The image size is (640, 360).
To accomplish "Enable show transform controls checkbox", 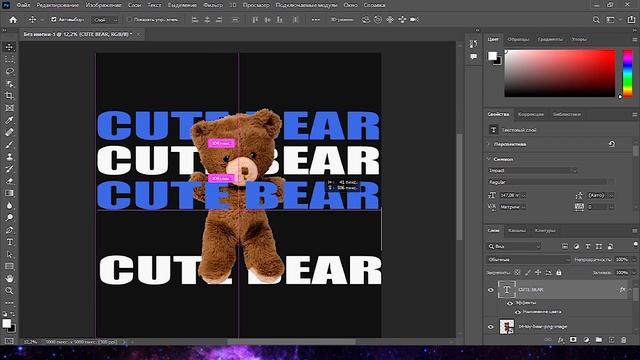I will click(x=129, y=20).
